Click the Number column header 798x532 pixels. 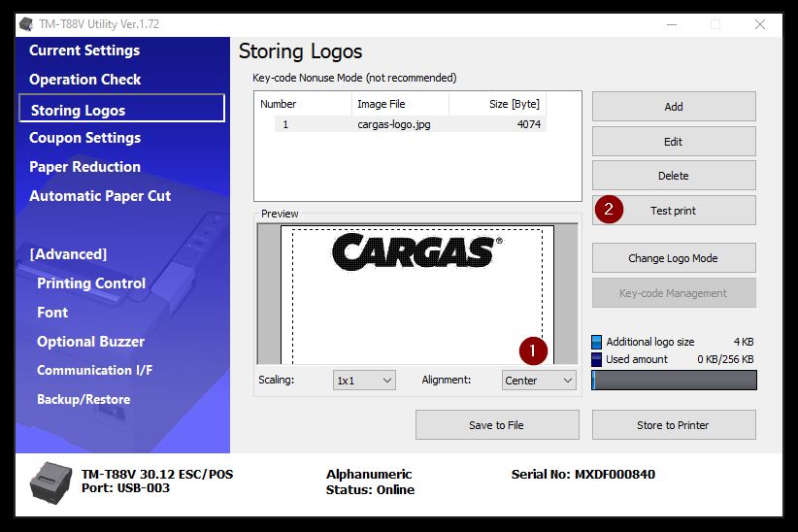click(x=303, y=104)
